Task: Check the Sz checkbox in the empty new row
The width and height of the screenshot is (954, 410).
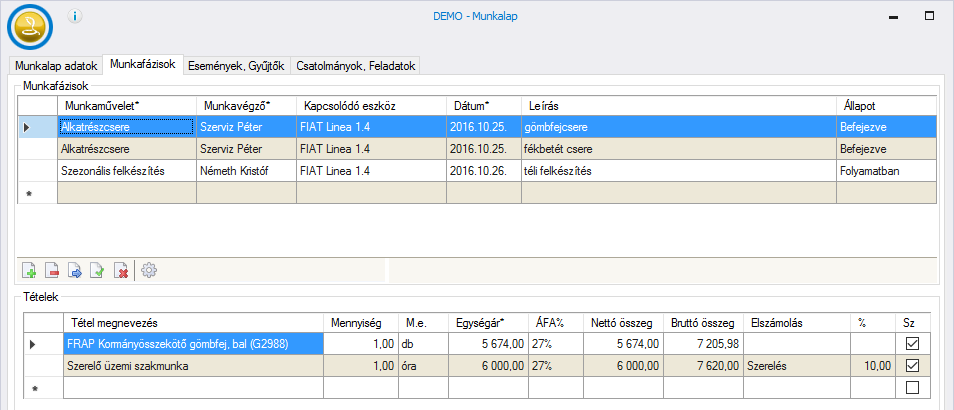Action: 910,387
